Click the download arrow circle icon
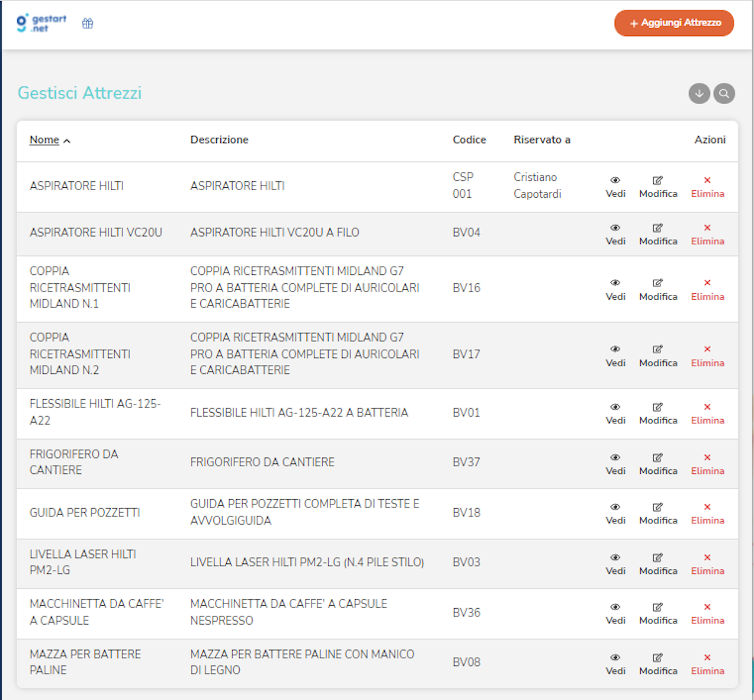 (x=699, y=94)
